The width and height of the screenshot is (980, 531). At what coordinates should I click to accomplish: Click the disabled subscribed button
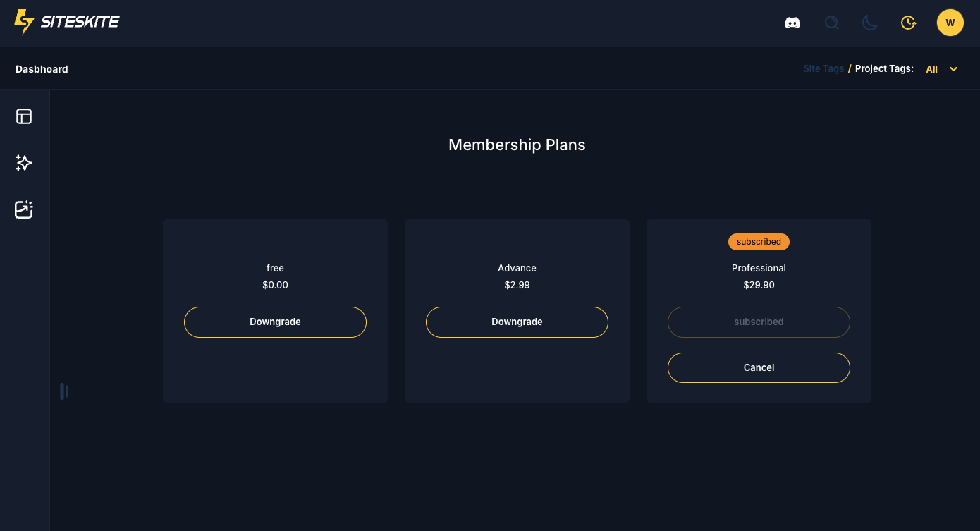coord(759,322)
